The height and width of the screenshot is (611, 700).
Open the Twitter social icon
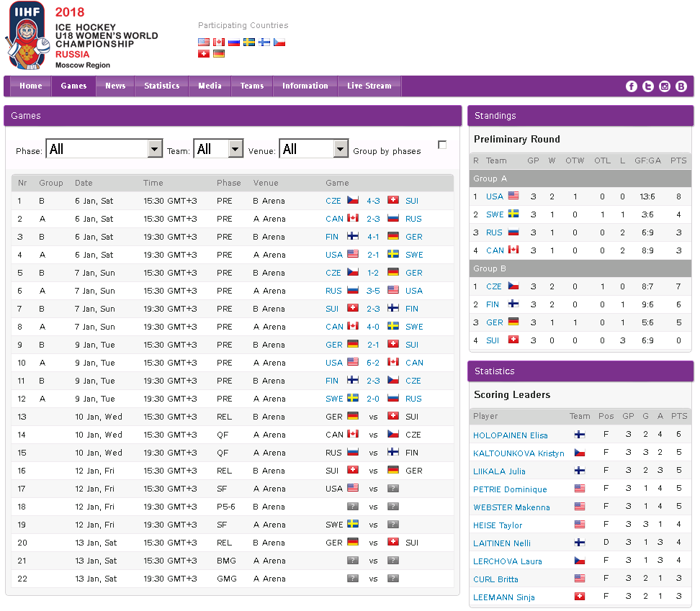[x=648, y=86]
